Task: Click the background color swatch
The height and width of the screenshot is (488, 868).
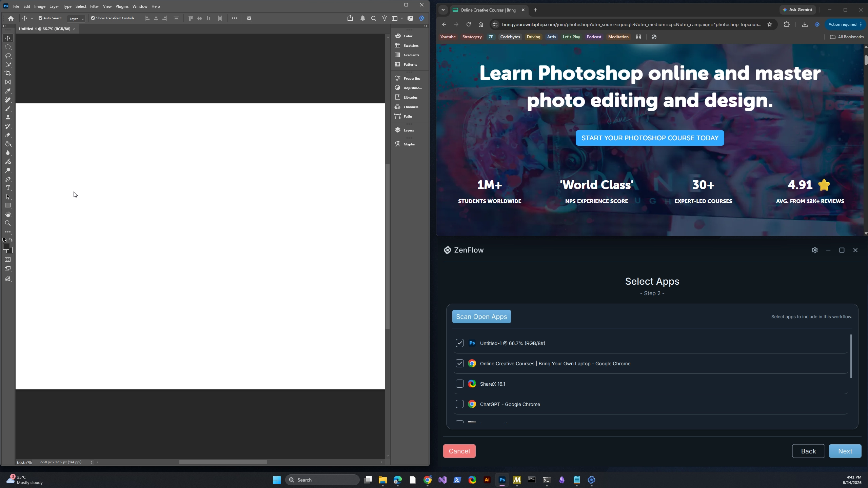Action: (11, 251)
